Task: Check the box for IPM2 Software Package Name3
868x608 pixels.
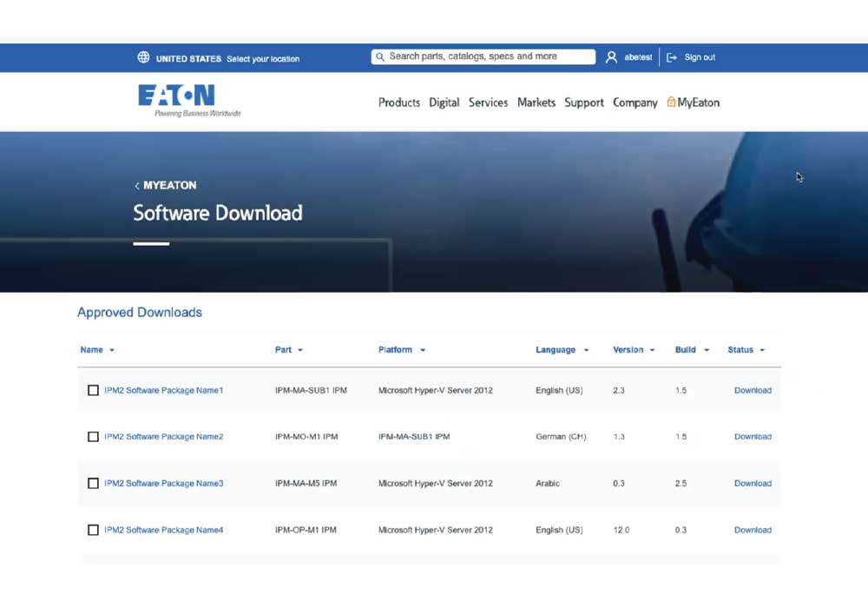Action: [93, 484]
